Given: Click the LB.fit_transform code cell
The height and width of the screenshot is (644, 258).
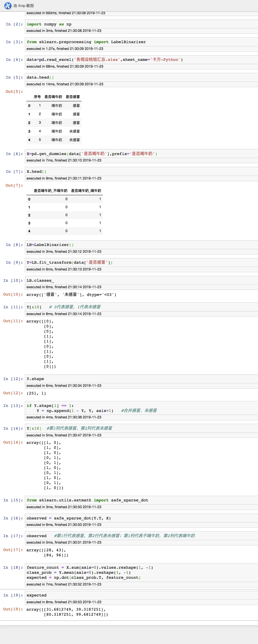Looking at the screenshot, I should [141, 262].
